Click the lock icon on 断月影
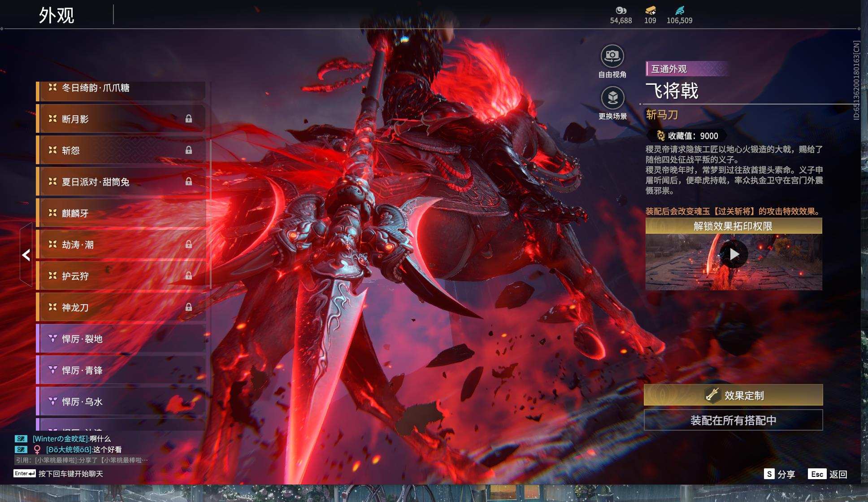This screenshot has width=868, height=502. click(189, 118)
